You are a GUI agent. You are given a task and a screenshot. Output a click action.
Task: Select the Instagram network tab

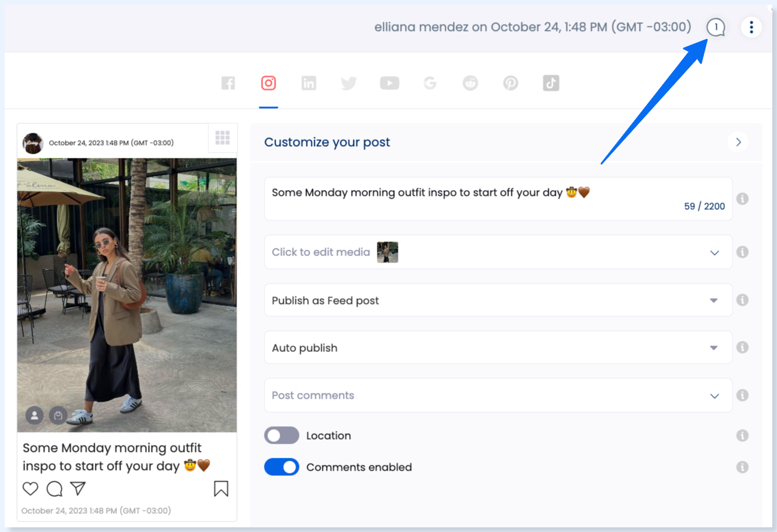[x=269, y=83]
